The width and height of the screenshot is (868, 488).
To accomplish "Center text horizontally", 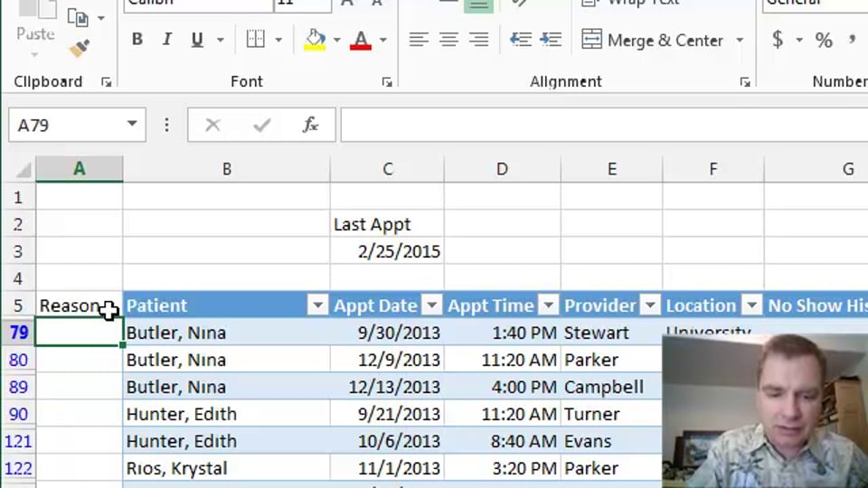I will point(449,39).
